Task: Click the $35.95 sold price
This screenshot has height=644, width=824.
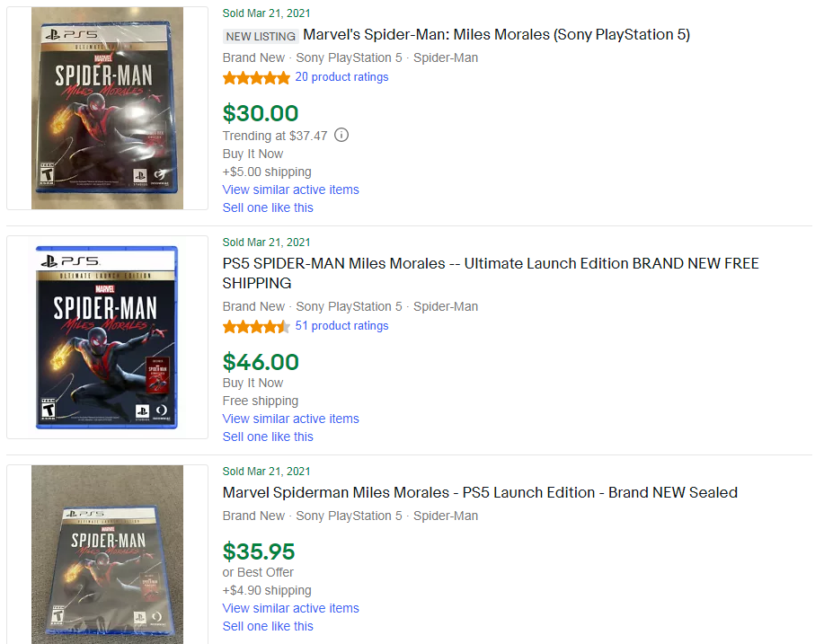Action: [259, 551]
